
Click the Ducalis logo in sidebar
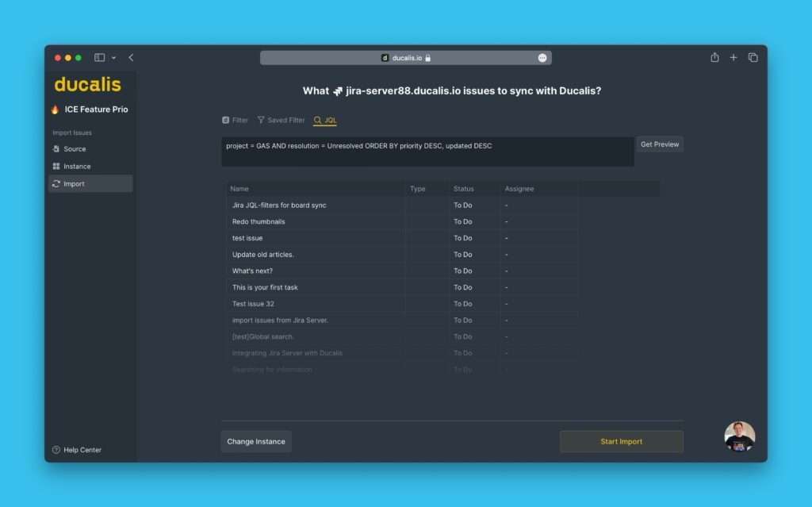[x=87, y=84]
